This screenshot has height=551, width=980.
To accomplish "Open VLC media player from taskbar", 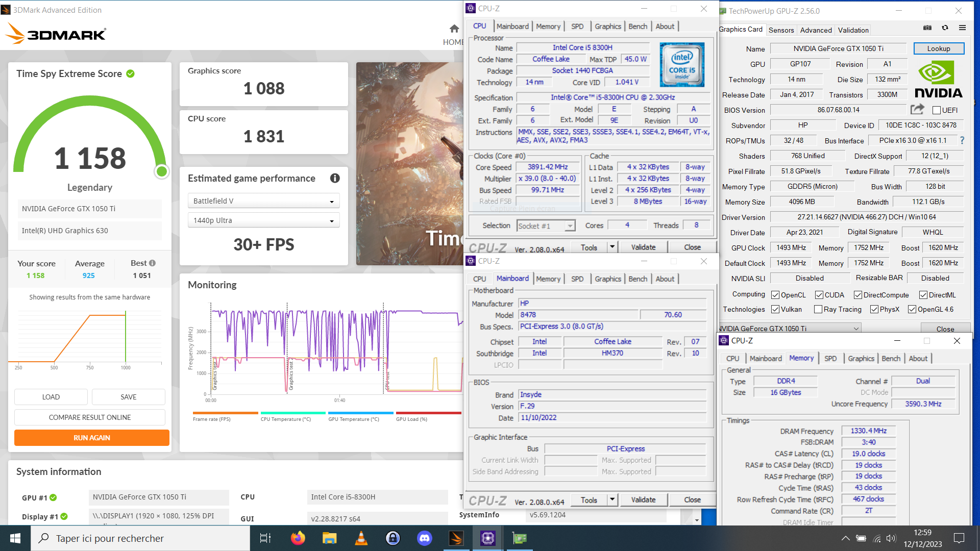I will coord(361,538).
